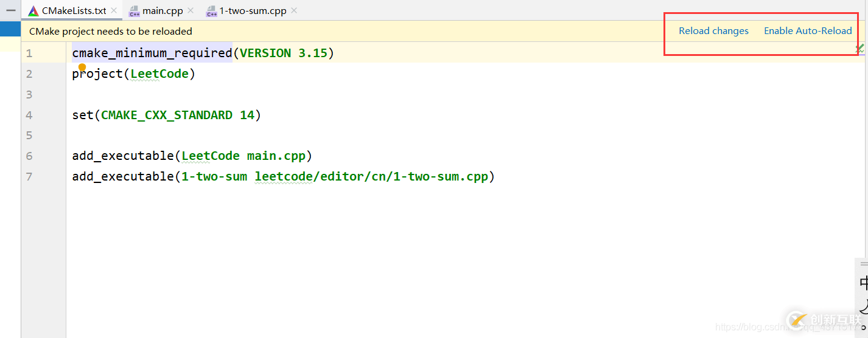
Task: Click line number 6 in the gutter
Action: (x=29, y=156)
